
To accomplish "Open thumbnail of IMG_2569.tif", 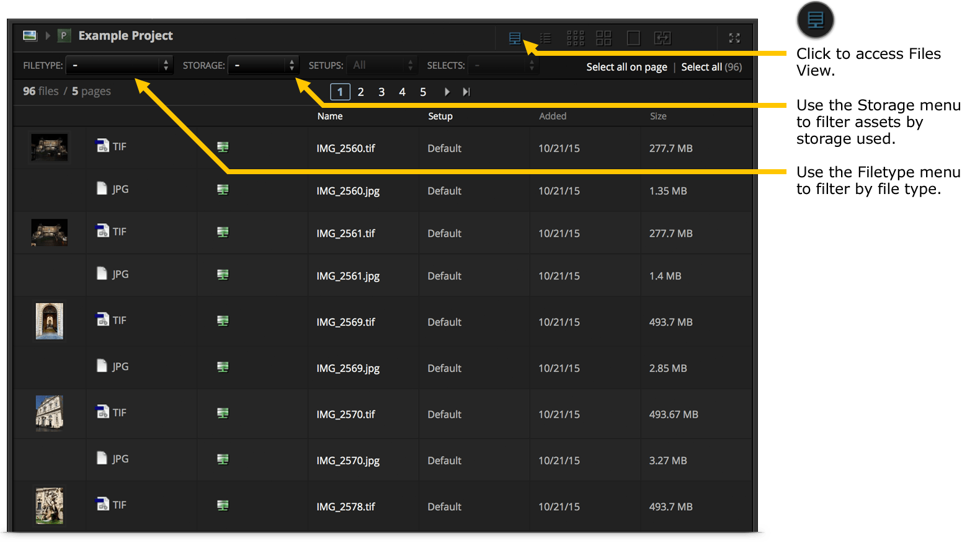I will tap(50, 321).
